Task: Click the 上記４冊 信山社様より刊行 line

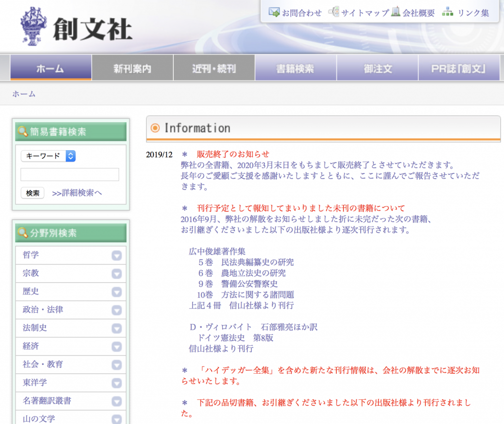Action: pyautogui.click(x=241, y=305)
